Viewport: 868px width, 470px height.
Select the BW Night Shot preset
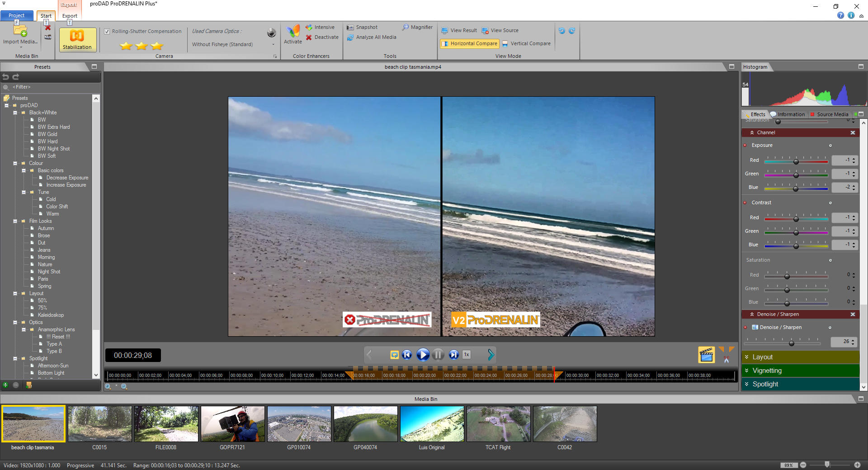[x=54, y=149]
